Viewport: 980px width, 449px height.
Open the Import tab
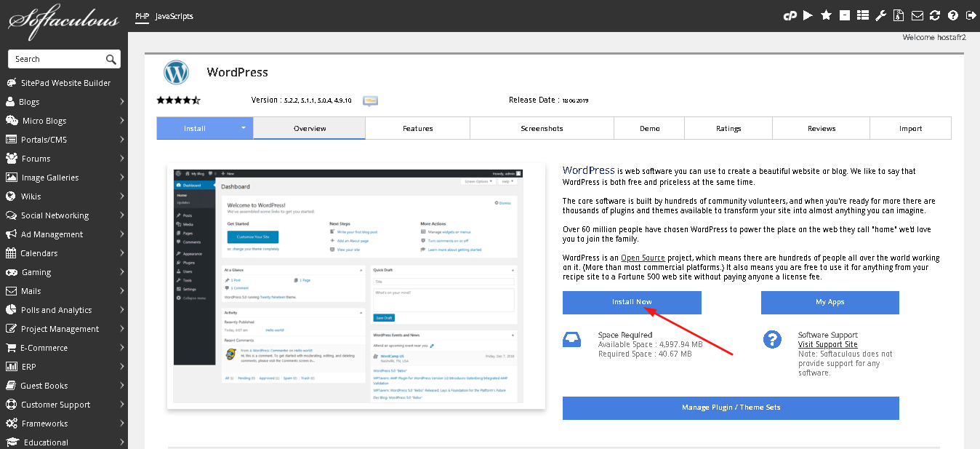[910, 128]
